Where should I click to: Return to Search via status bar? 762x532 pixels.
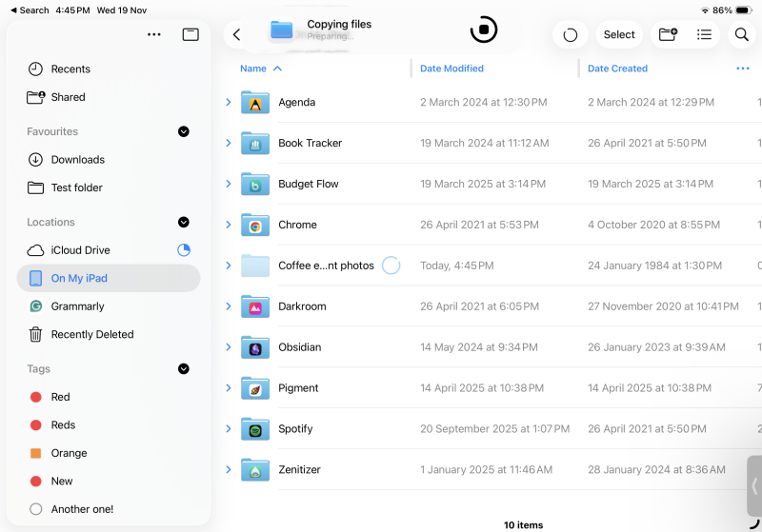pyautogui.click(x=30, y=10)
